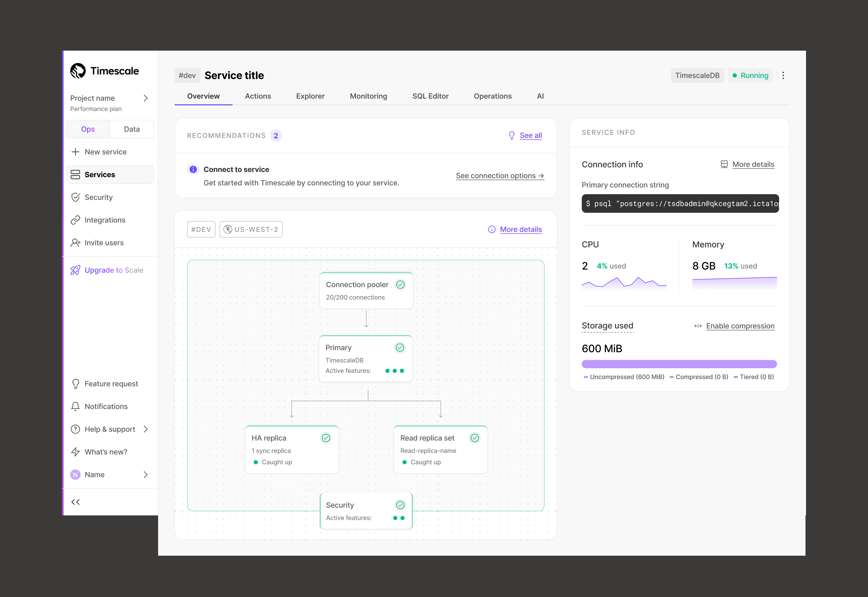Click More details link in topology card

521,229
